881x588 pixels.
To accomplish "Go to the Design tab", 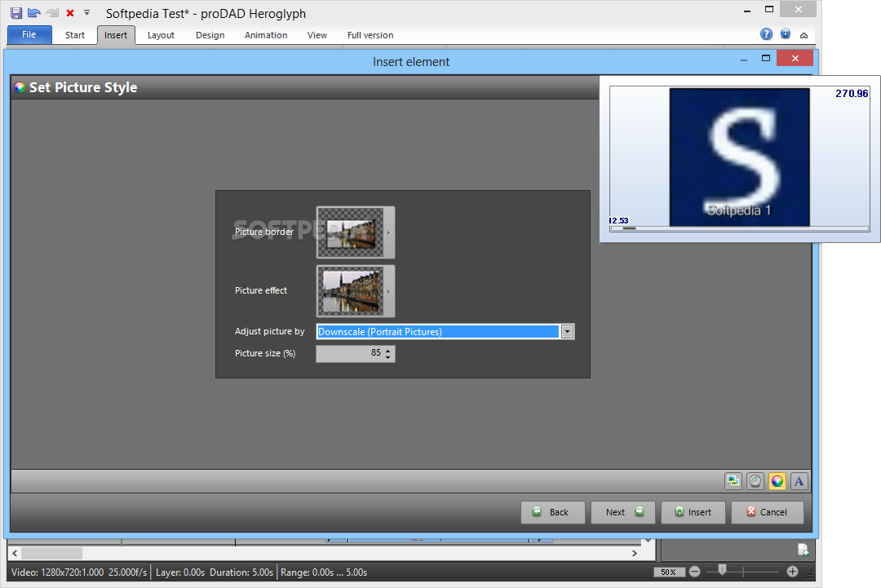I will (x=210, y=35).
